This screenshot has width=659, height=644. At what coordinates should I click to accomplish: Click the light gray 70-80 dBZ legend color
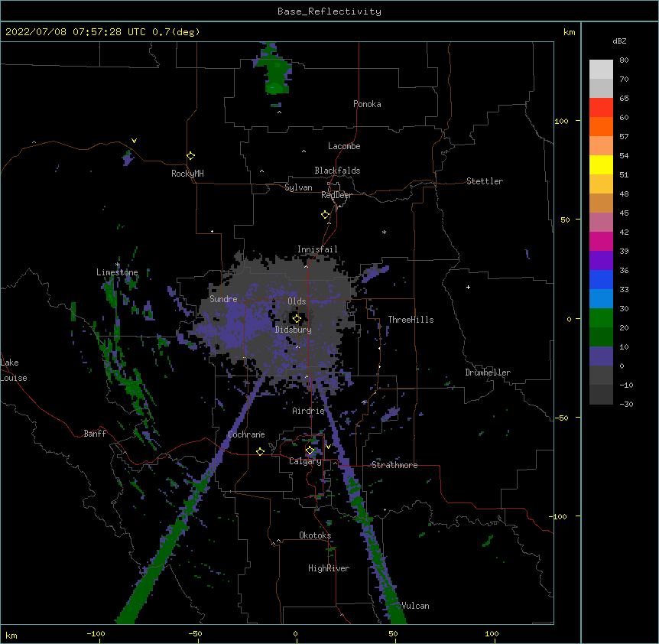[601, 70]
